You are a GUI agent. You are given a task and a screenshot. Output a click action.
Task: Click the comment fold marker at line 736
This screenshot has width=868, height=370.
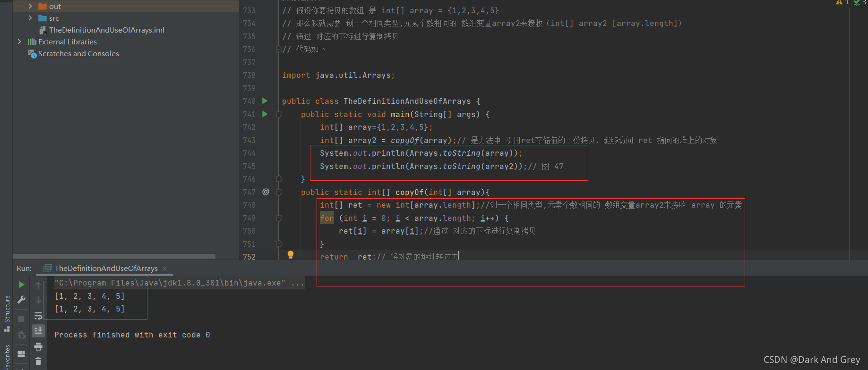[279, 49]
